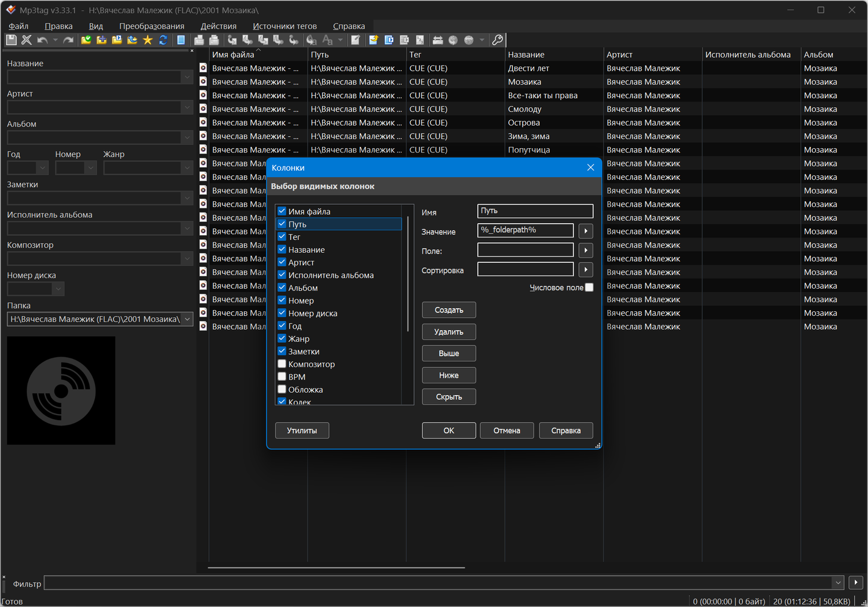Click the Change directory folder icon
Viewport: 868px width, 607px height.
[x=86, y=40]
